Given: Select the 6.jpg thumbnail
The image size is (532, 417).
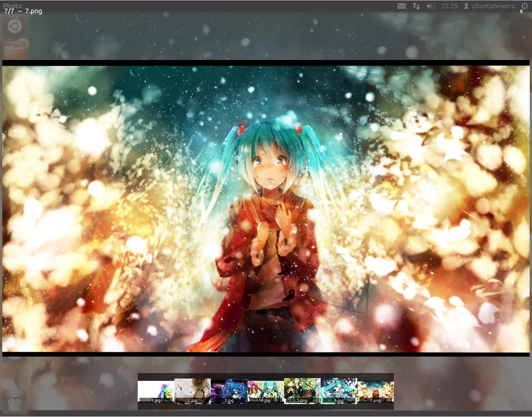Looking at the screenshot, I should [339, 391].
